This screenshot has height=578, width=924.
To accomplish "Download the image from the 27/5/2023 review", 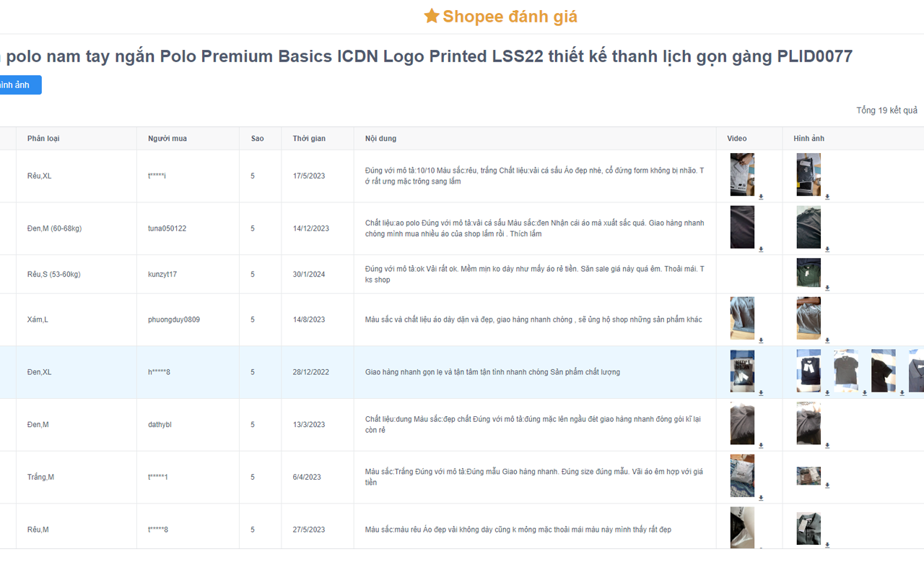I will tap(827, 545).
